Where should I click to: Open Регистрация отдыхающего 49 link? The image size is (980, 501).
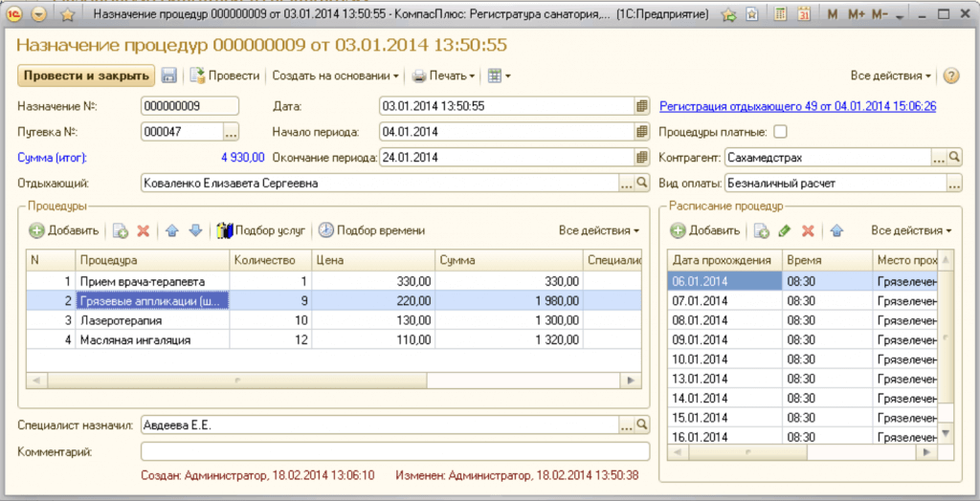(x=797, y=106)
